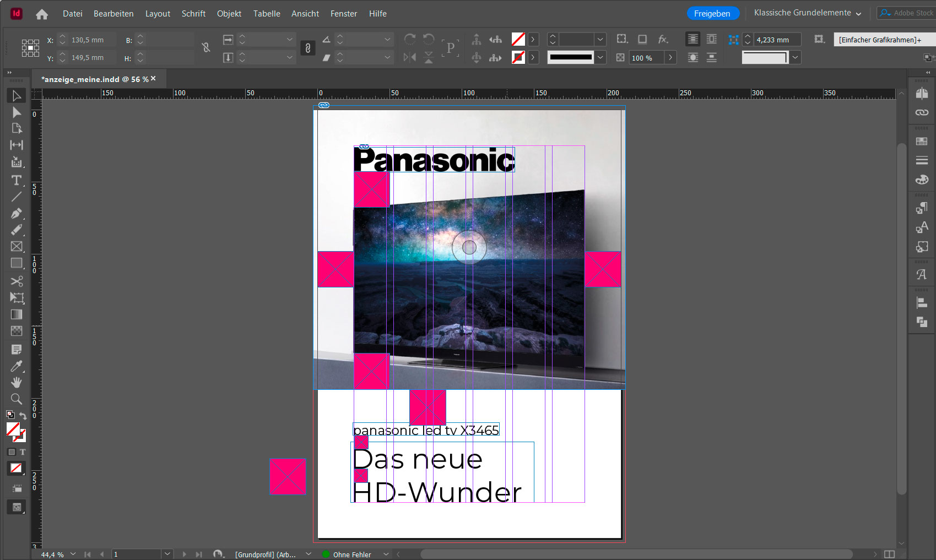936x560 pixels.
Task: Click the preflight icon in the status bar
Action: tap(219, 554)
